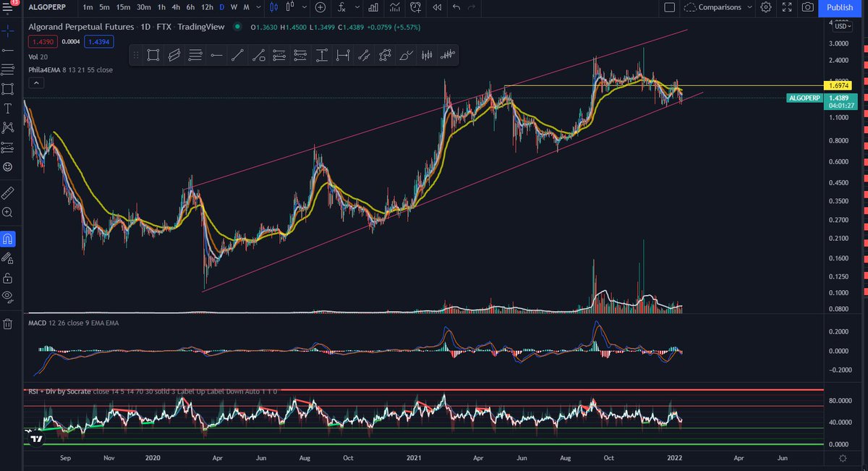Viewport: 868px width, 471px height.
Task: Open the select layout square icon
Action: pos(670,7)
